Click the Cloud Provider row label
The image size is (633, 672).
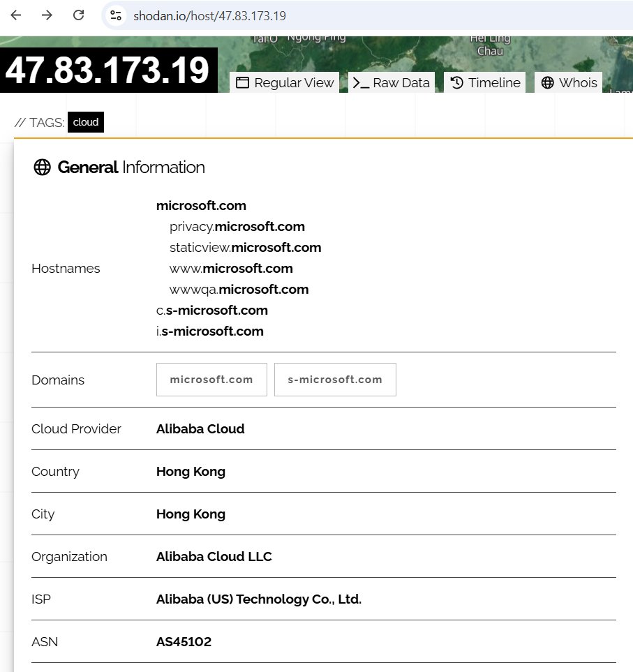76,429
